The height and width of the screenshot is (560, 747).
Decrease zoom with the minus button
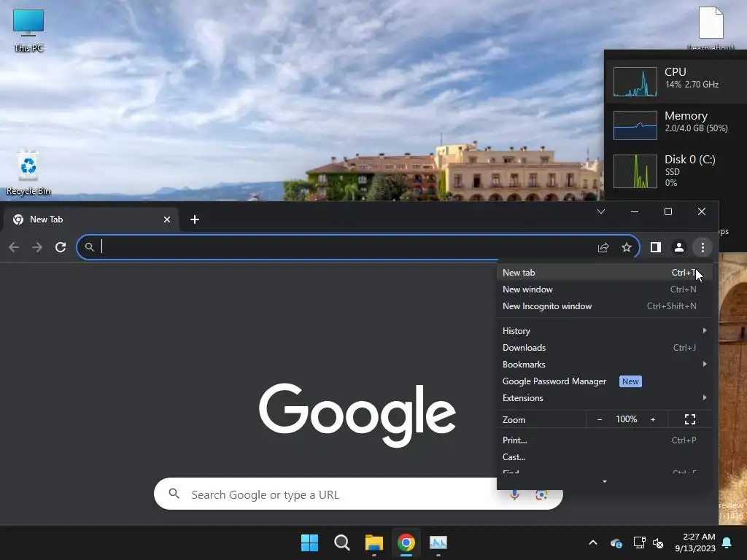pyautogui.click(x=600, y=419)
